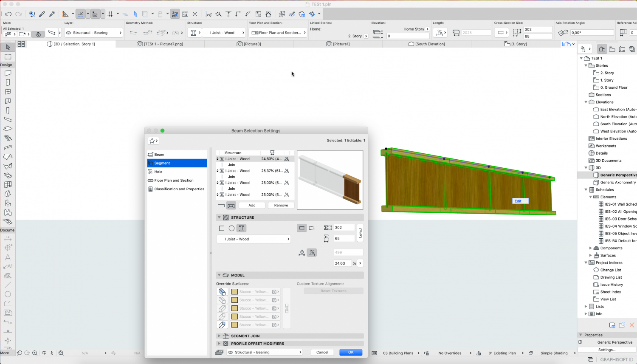This screenshot has width=637, height=364.
Task: Open the I Joist - Wood profile dropdown
Action: (x=254, y=239)
